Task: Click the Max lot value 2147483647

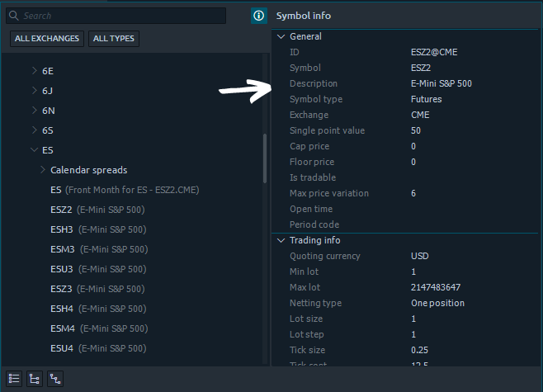Action: point(436,287)
